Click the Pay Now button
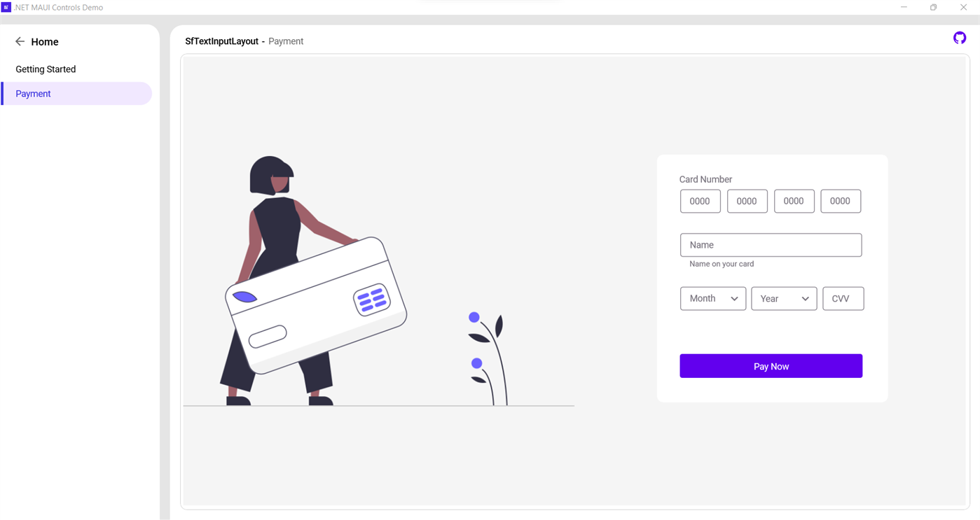Screen dimensions: 980x520 coord(771,366)
